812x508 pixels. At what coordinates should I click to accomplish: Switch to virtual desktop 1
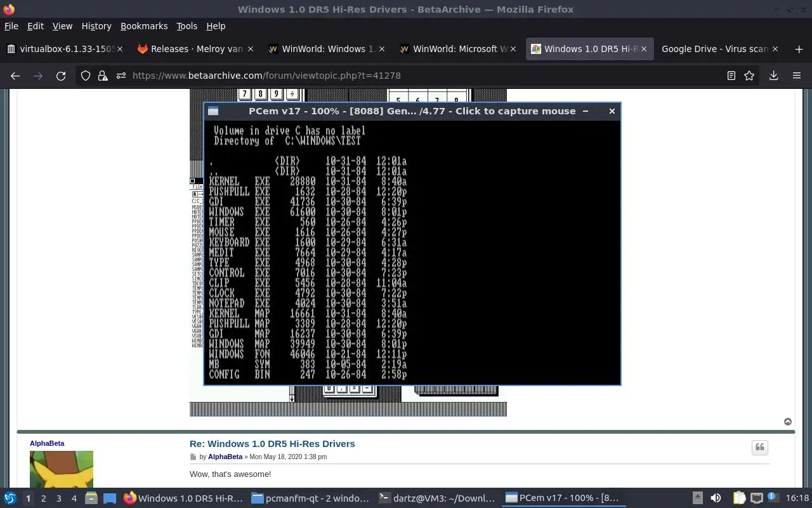[28, 498]
